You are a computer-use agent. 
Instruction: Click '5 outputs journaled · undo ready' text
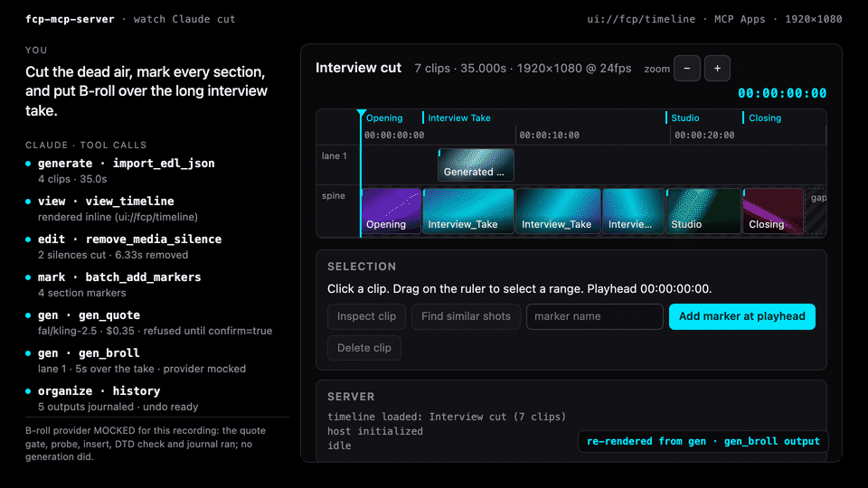[118, 407]
